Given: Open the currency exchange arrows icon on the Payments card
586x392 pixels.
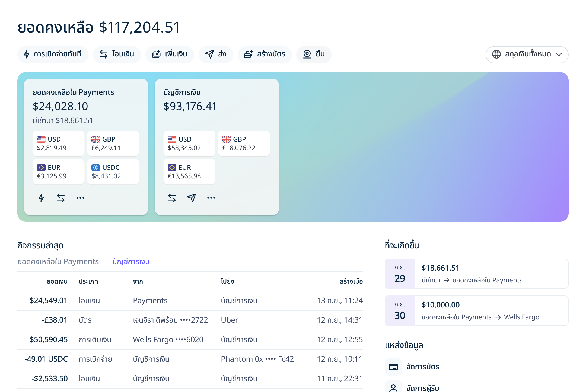Looking at the screenshot, I should 61,198.
